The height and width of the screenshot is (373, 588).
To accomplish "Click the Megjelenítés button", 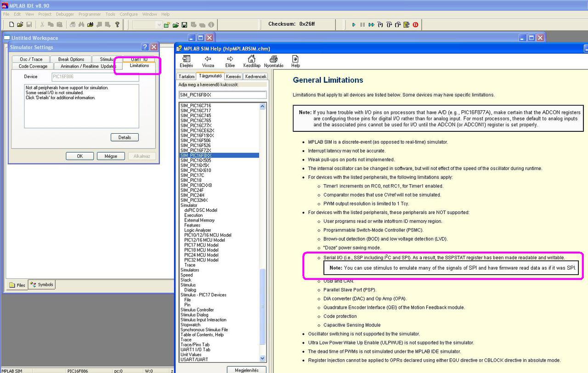I will (247, 370).
